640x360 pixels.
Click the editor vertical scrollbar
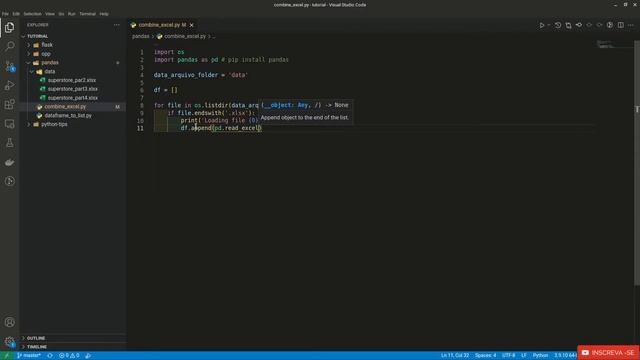pyautogui.click(x=637, y=163)
